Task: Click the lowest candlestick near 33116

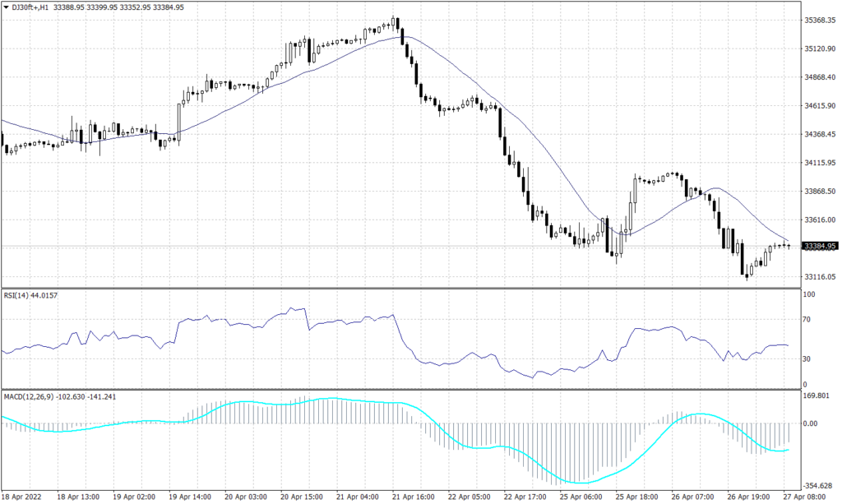Action: click(747, 275)
